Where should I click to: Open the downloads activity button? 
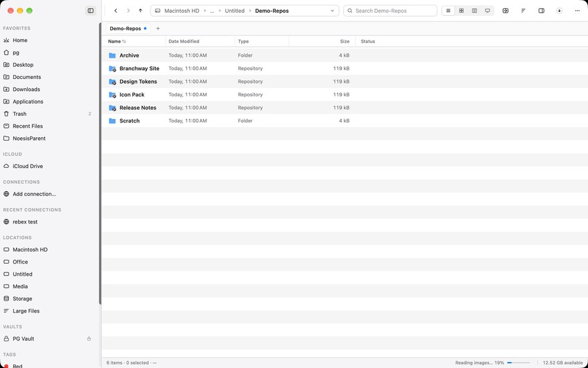click(x=559, y=11)
